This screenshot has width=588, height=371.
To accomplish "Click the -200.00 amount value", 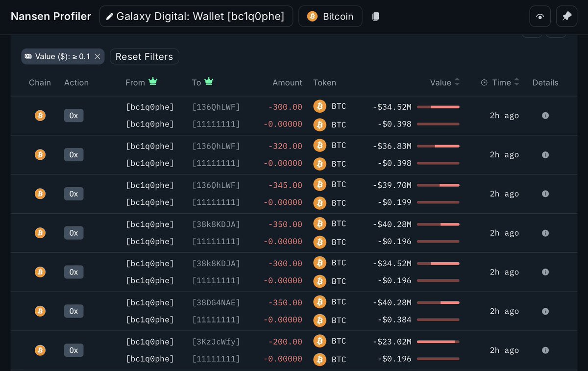I will click(285, 342).
